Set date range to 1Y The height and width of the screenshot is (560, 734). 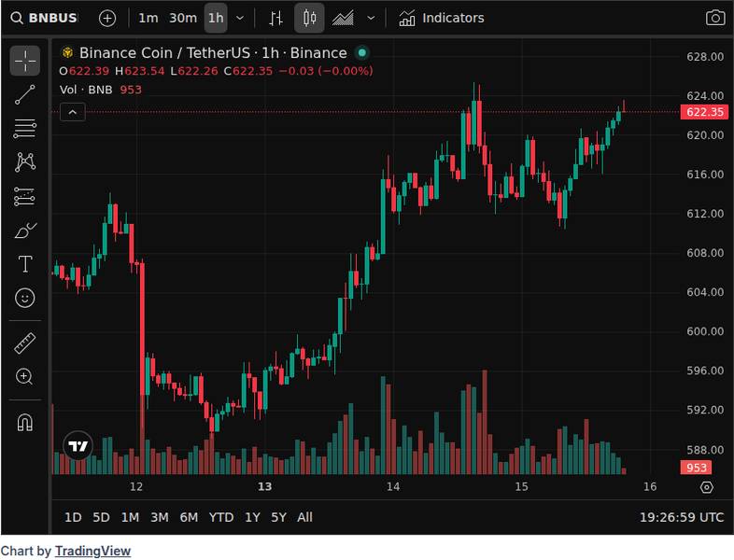point(252,517)
